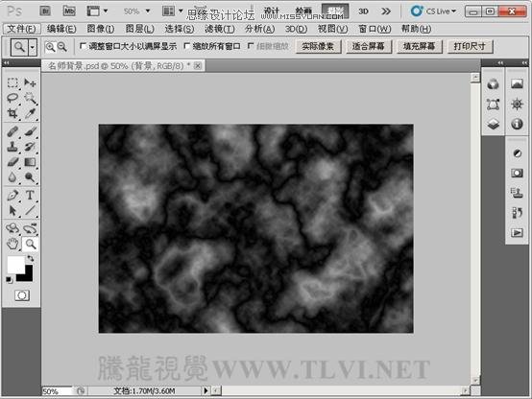
Task: Select the Move tool
Action: (x=30, y=82)
